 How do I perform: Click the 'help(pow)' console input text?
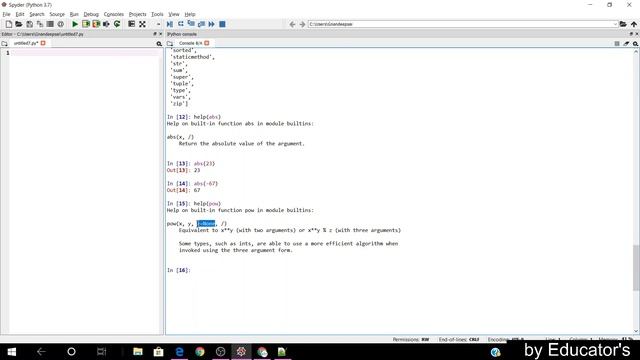pos(207,203)
